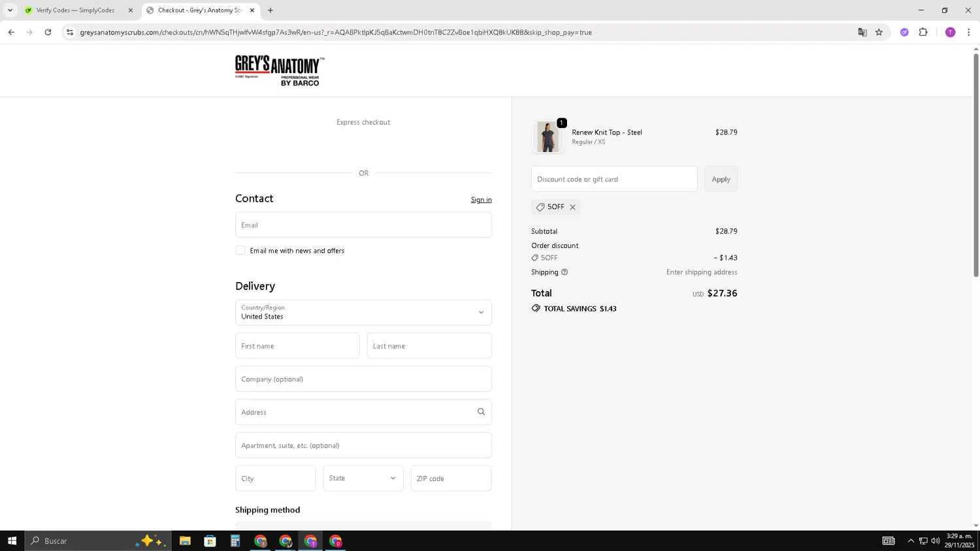Open Chrome three-dot menu
Viewport: 980px width, 551px height.
[x=968, y=32]
